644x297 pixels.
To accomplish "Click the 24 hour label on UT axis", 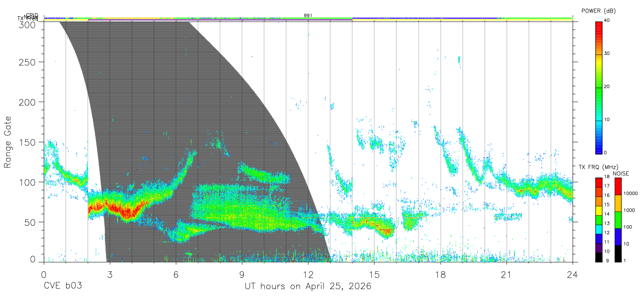I will click(572, 274).
